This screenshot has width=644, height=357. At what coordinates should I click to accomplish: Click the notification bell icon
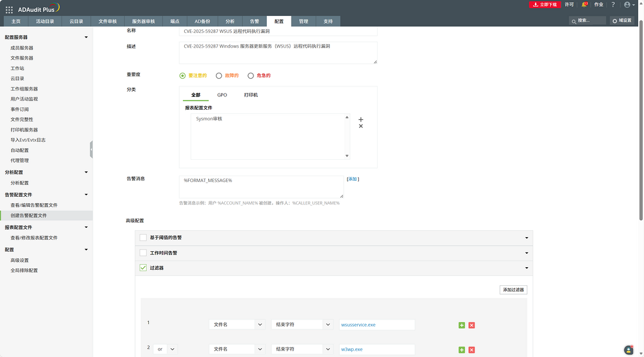tap(584, 5)
